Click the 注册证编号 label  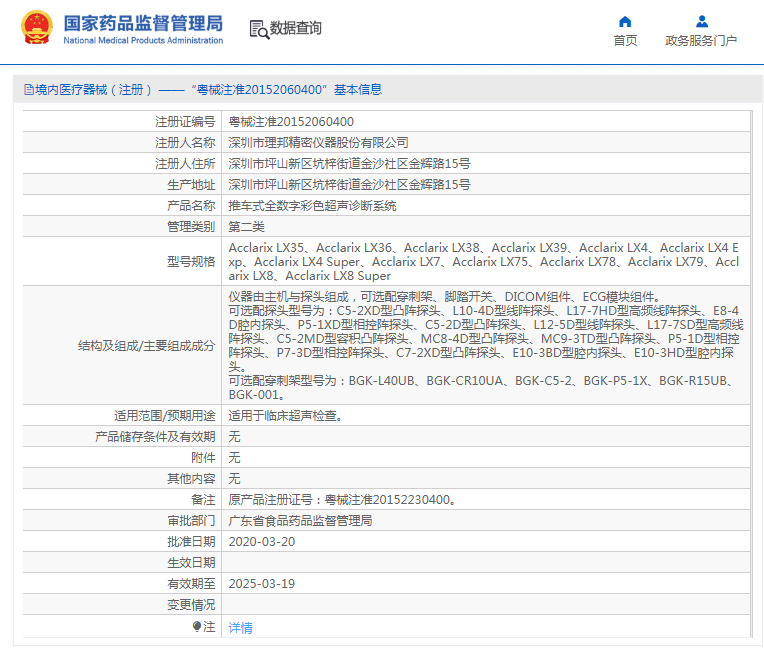coord(185,122)
